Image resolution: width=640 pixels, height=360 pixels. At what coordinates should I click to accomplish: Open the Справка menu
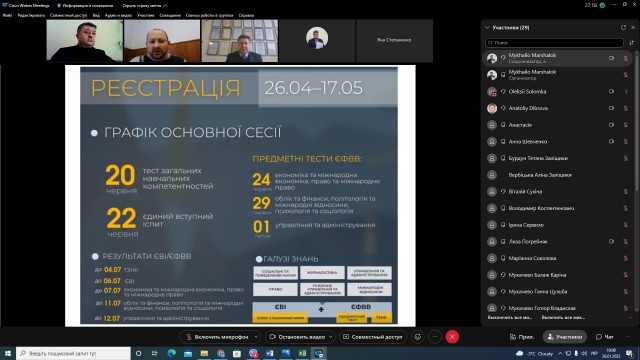click(x=246, y=16)
